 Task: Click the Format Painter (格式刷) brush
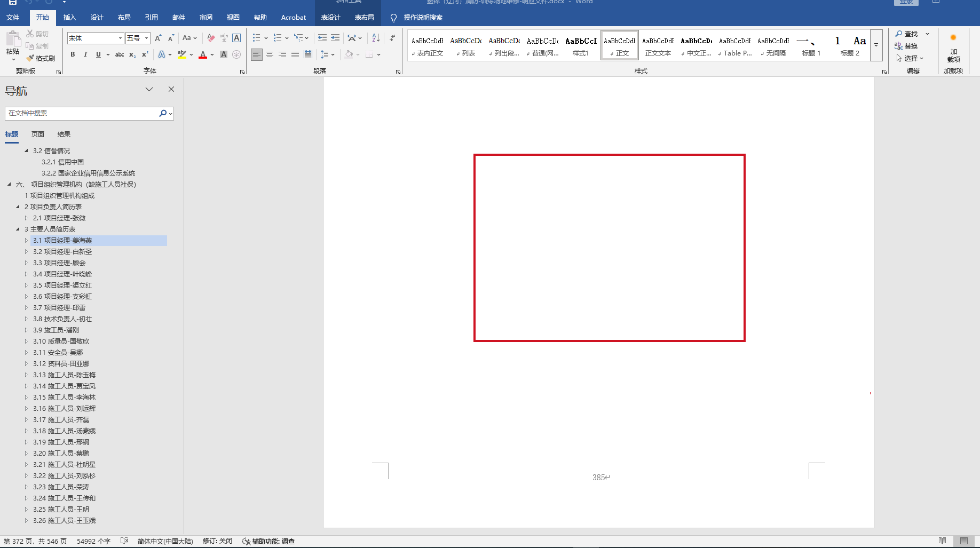click(x=41, y=58)
